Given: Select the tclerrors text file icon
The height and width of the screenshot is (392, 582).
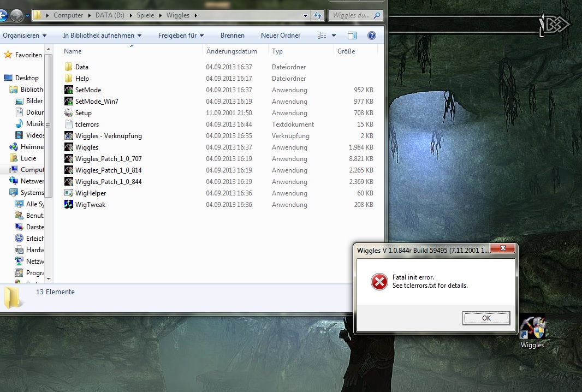Looking at the screenshot, I should pyautogui.click(x=69, y=124).
